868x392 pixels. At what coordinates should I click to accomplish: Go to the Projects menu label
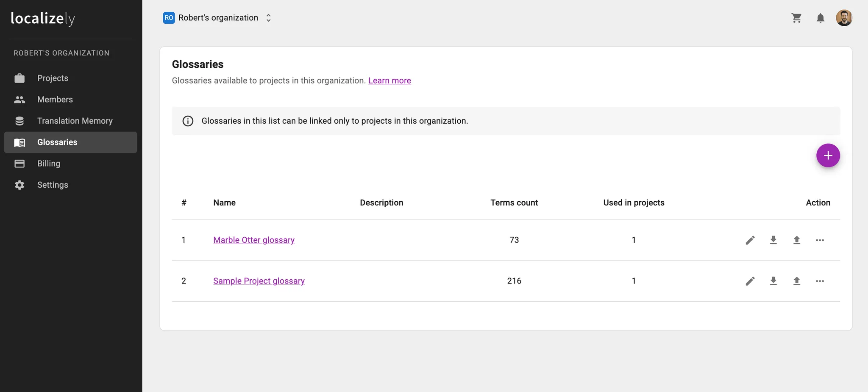(x=53, y=78)
